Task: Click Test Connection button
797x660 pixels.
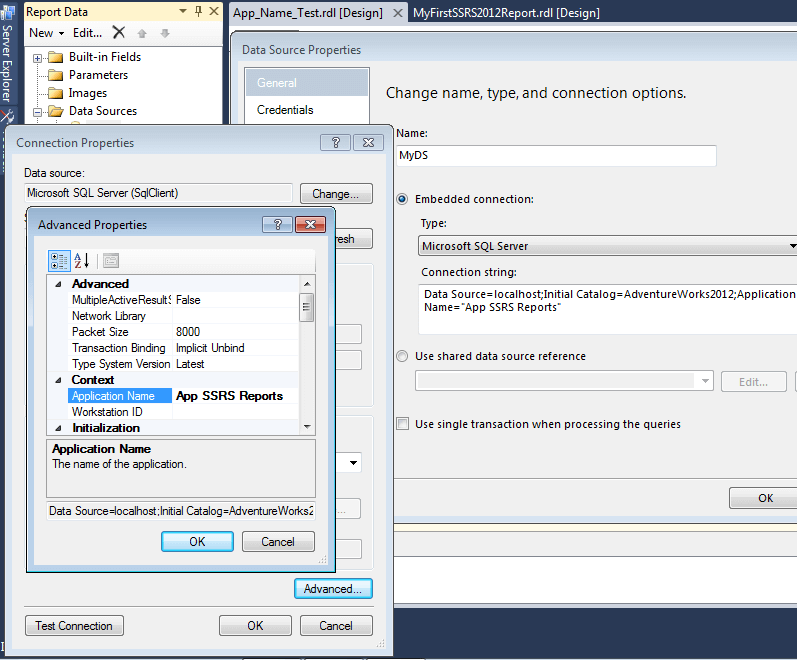Action: (x=74, y=625)
